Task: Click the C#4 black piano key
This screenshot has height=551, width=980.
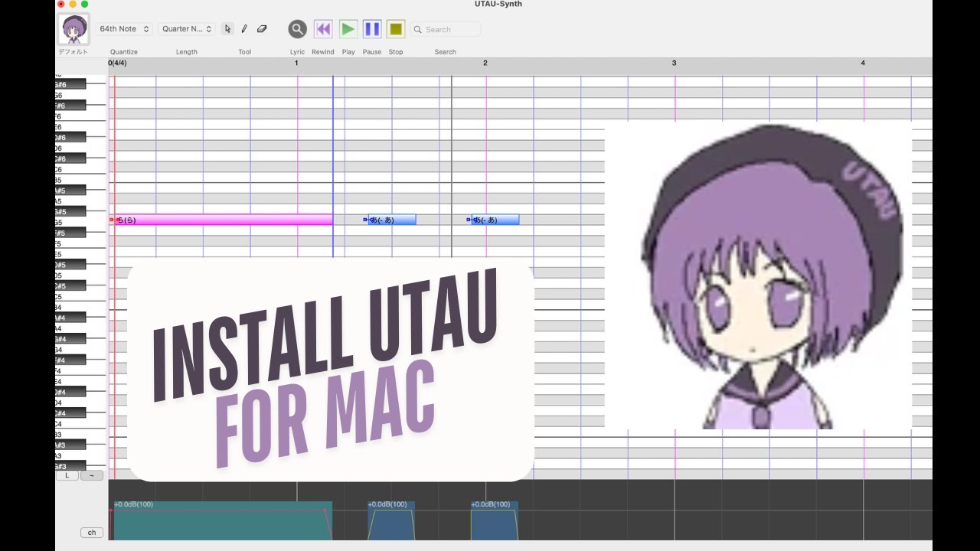Action: point(70,413)
